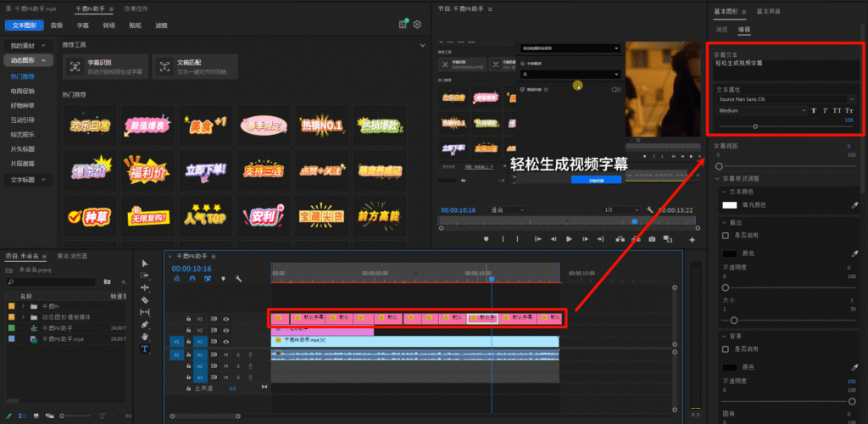The height and width of the screenshot is (424, 868).
Task: Click the 字幕识别 tool button
Action: pos(104,65)
